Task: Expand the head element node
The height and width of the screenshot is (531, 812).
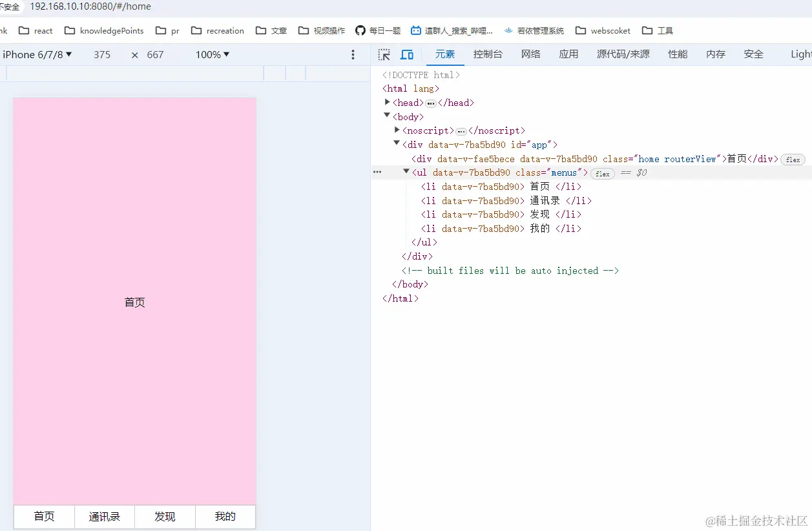Action: pyautogui.click(x=387, y=102)
